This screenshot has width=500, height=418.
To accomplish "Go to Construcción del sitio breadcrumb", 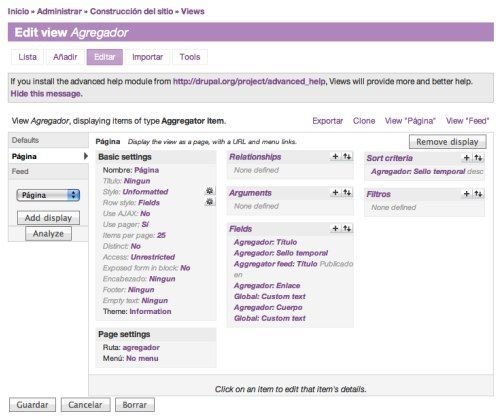I will pos(132,11).
